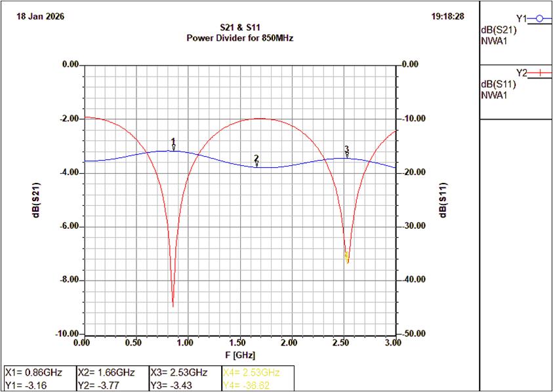
Task: Select marker 2 on the S21 curve
Action: coord(256,161)
